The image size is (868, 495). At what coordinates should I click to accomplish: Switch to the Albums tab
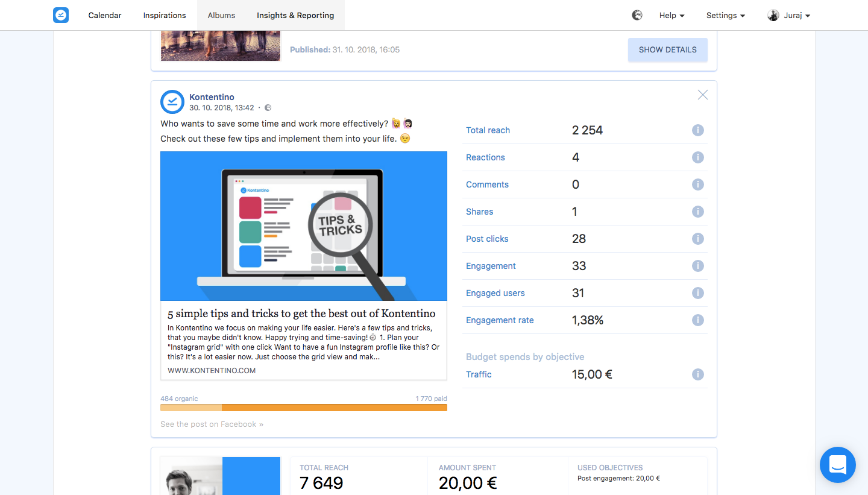[x=221, y=15]
